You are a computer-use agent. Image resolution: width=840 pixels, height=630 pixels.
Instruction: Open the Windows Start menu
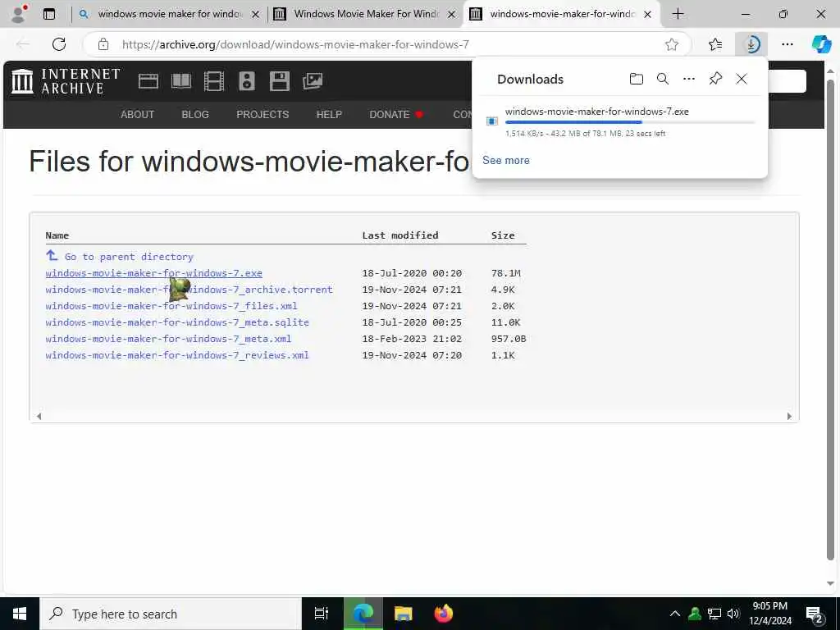coord(20,614)
